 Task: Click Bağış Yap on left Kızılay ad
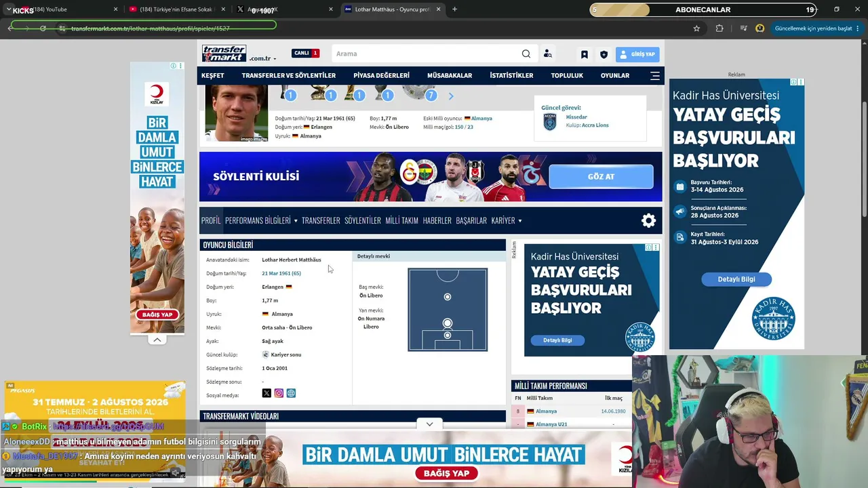point(157,314)
